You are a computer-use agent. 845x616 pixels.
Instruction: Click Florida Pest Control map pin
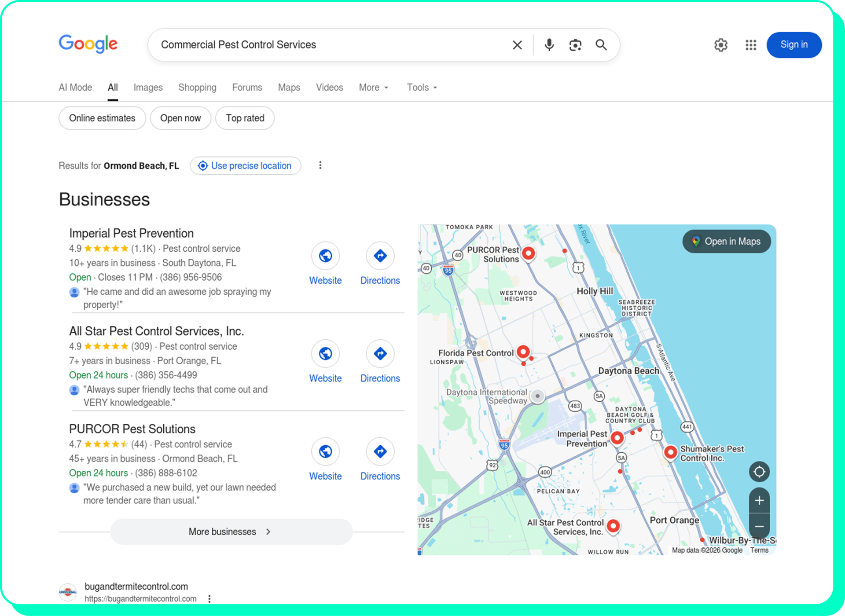523,352
